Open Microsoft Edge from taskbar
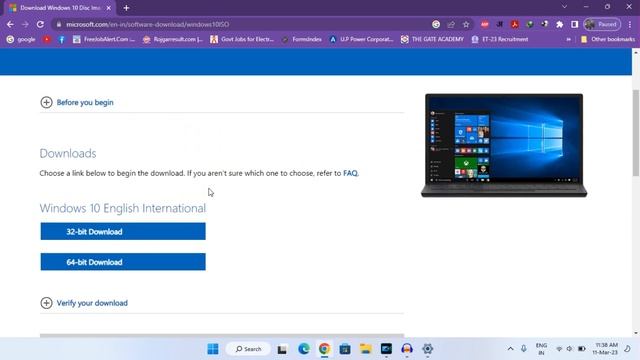Viewport: 640px width, 360px height. point(303,349)
